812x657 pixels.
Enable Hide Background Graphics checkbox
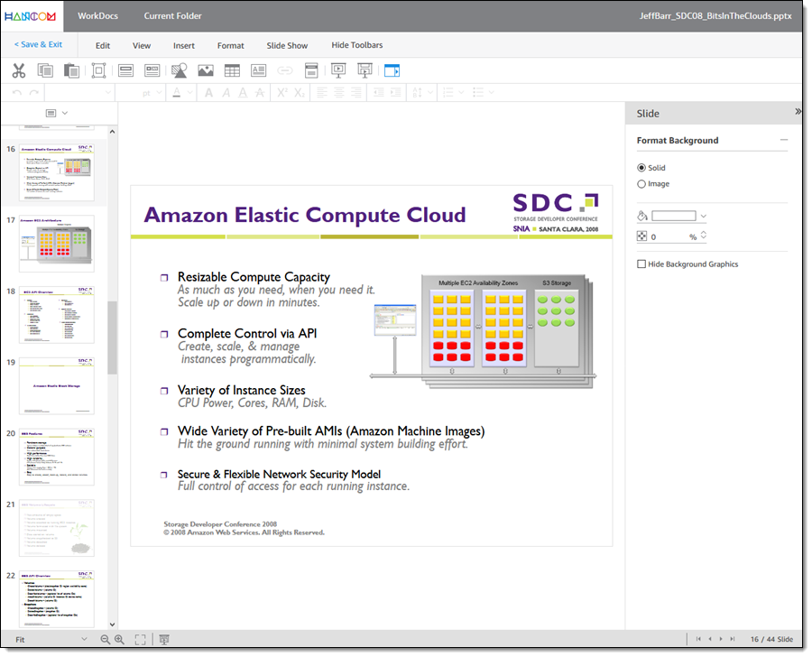(x=641, y=264)
